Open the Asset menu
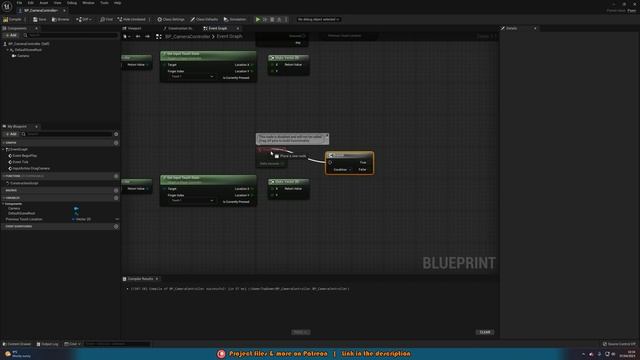 coord(44,3)
